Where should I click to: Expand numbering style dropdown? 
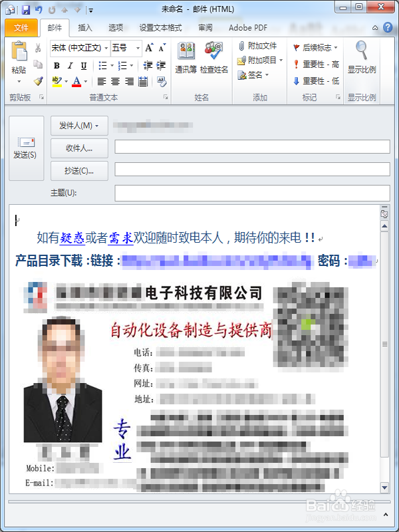click(131, 65)
